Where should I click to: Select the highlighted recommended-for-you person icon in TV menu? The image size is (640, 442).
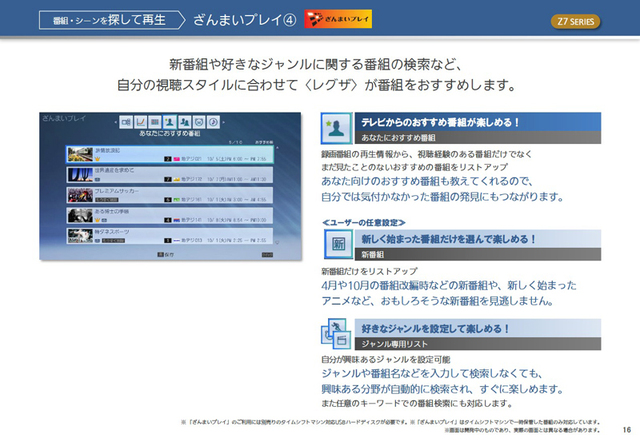[x=170, y=122]
